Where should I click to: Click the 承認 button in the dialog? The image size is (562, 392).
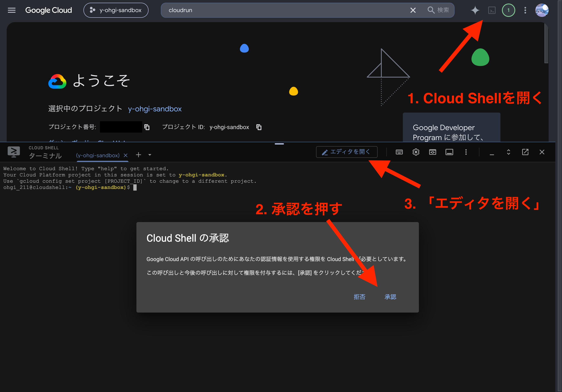coord(390,297)
